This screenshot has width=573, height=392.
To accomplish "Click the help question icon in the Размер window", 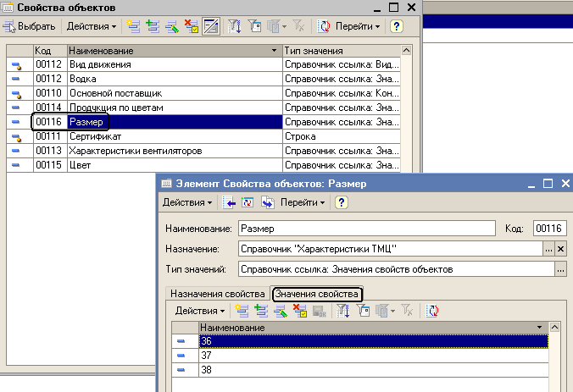I will pyautogui.click(x=342, y=202).
